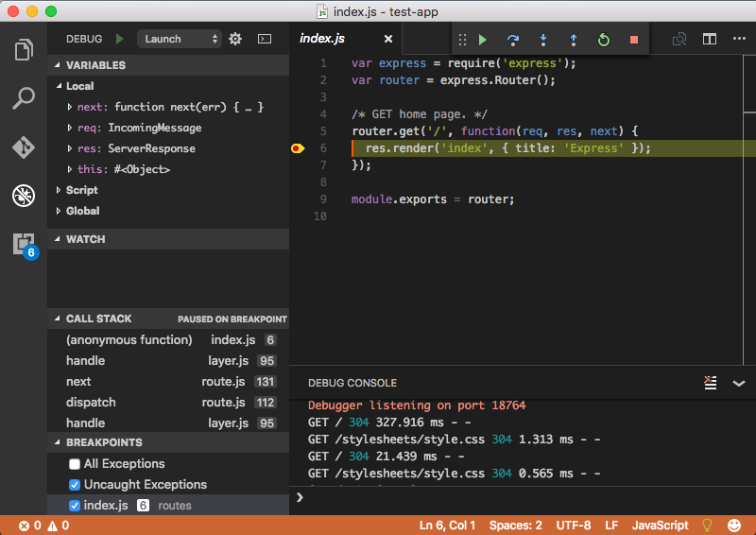Click Continue in the debug toolbar
756x535 pixels.
483,40
